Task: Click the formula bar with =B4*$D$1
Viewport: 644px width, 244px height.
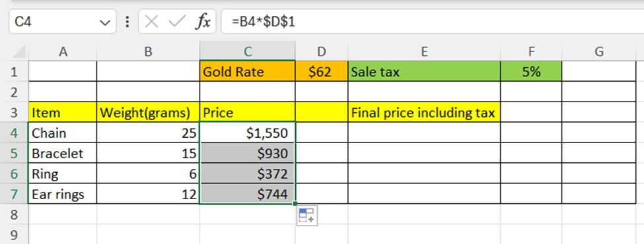Action: pos(432,22)
